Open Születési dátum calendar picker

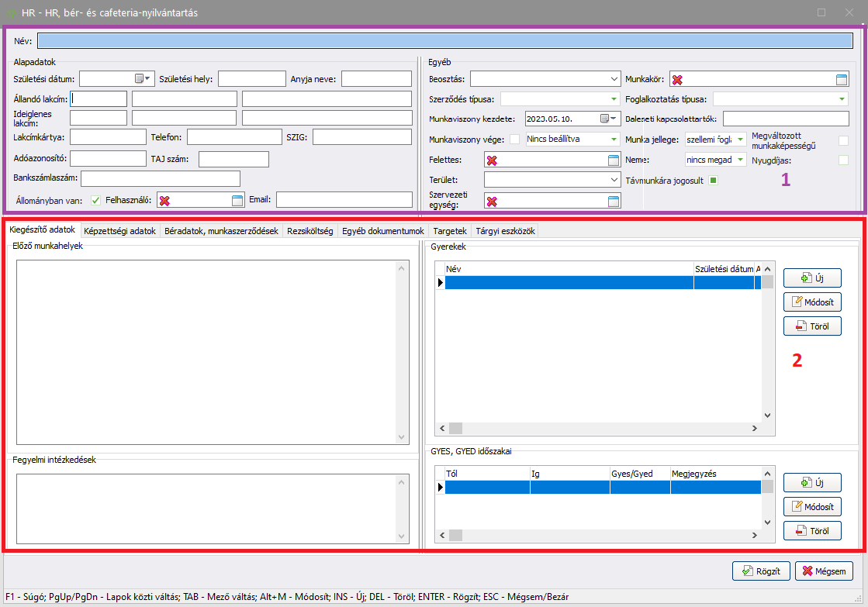(x=140, y=78)
